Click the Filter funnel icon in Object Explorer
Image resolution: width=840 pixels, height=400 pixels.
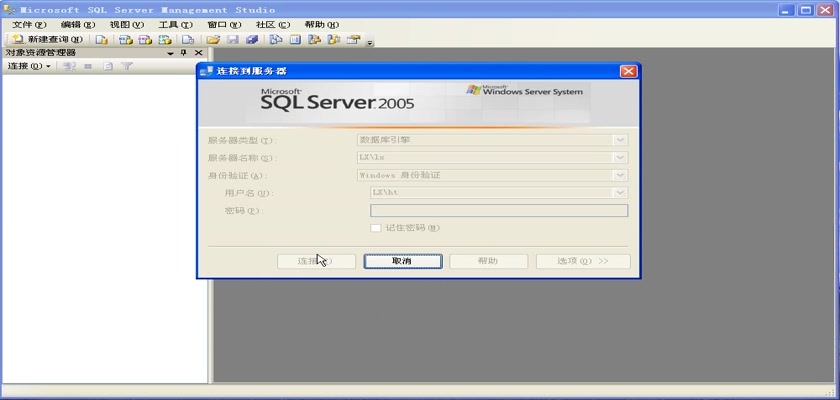coord(126,66)
